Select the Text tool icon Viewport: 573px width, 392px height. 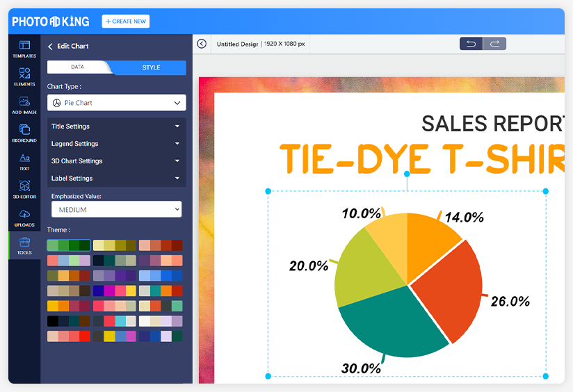pos(24,161)
